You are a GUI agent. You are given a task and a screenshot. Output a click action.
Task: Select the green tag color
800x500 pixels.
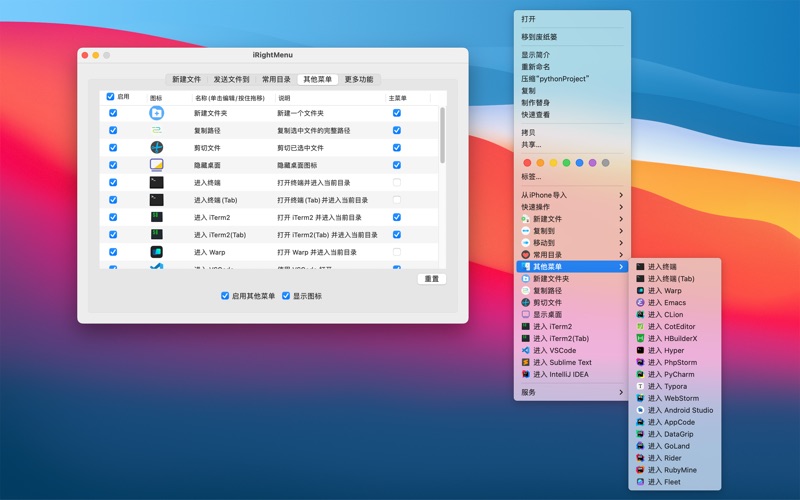[566, 163]
